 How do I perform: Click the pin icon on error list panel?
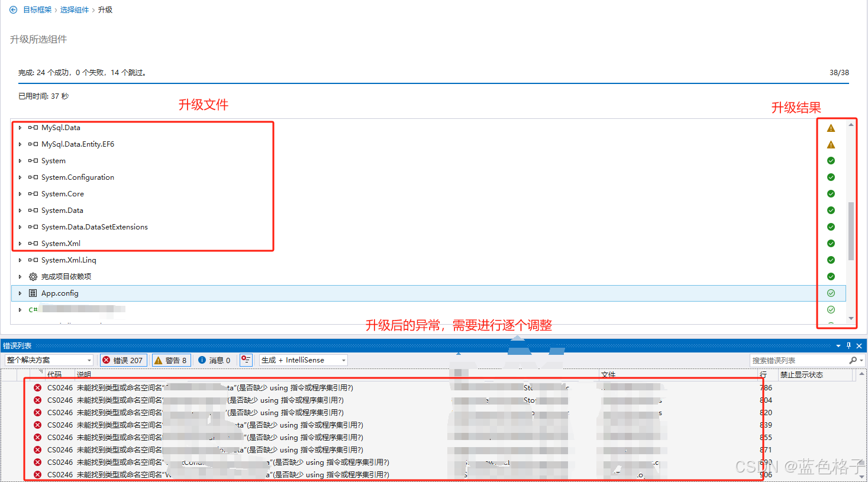click(x=848, y=346)
